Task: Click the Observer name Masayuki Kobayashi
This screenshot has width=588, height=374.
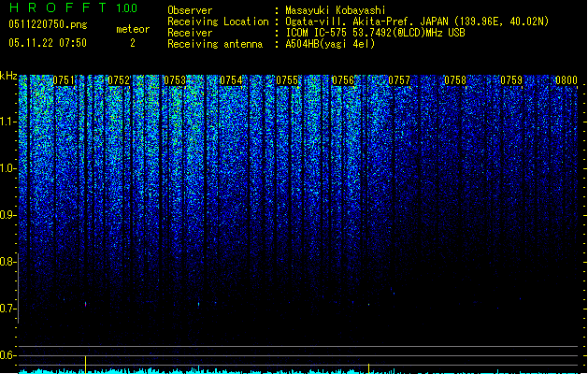Action: [336, 10]
